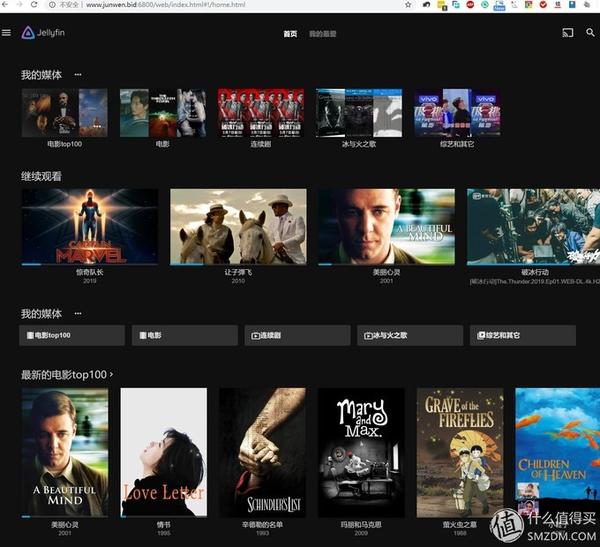Click the 惊奇队长 title text
Screen dimensions: 600x547
90,272
